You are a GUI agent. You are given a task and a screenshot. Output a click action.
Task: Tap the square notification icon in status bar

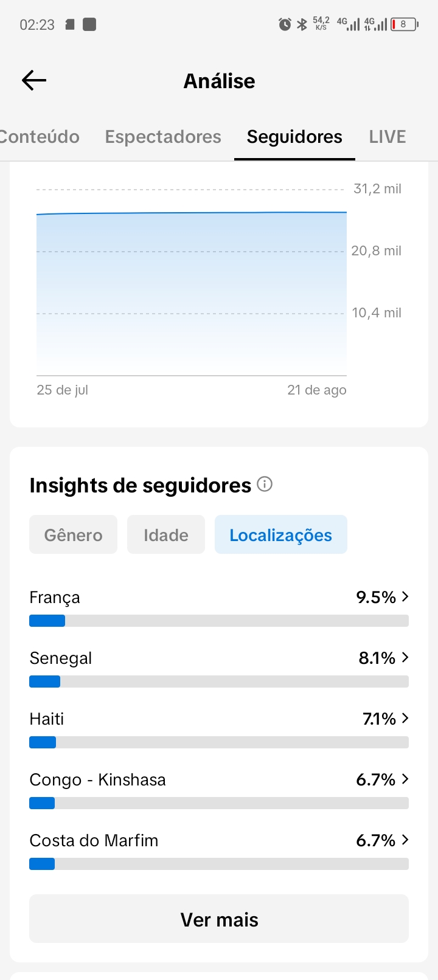click(89, 24)
